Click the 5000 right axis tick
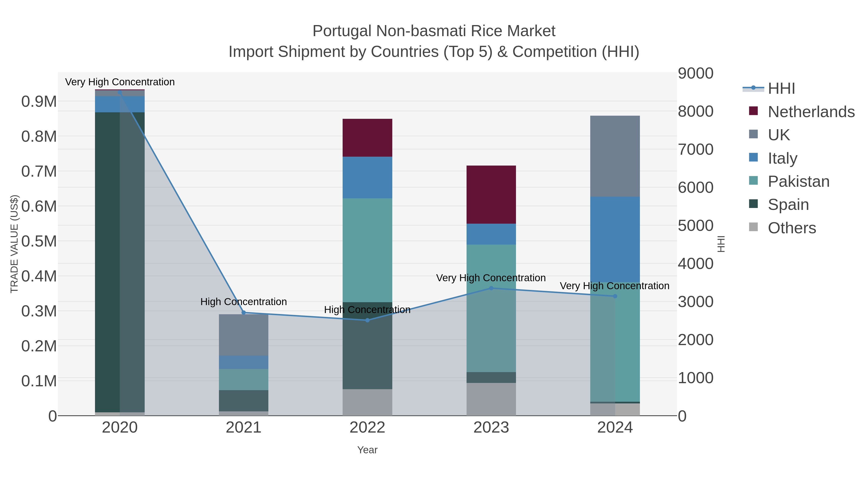868x488 pixels. [x=696, y=226]
